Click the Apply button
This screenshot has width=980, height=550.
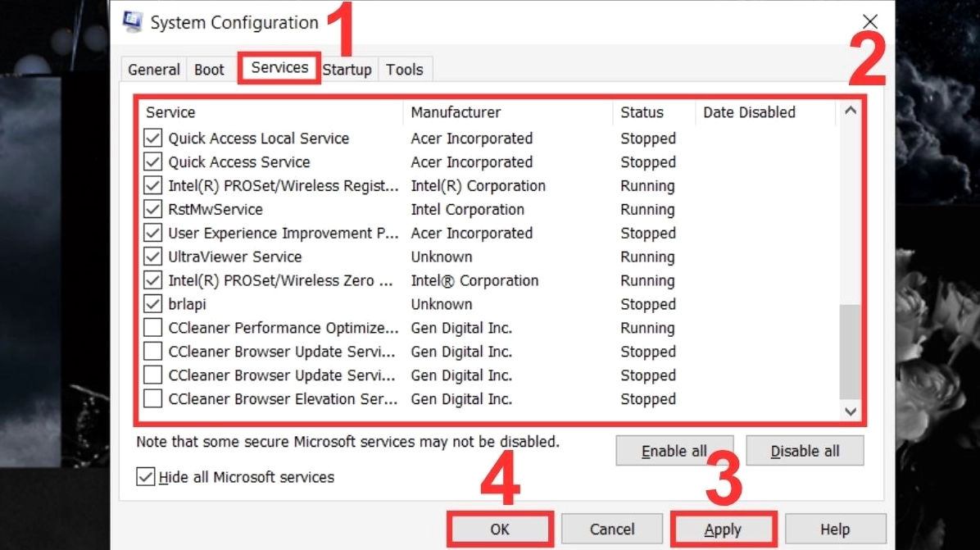723,530
